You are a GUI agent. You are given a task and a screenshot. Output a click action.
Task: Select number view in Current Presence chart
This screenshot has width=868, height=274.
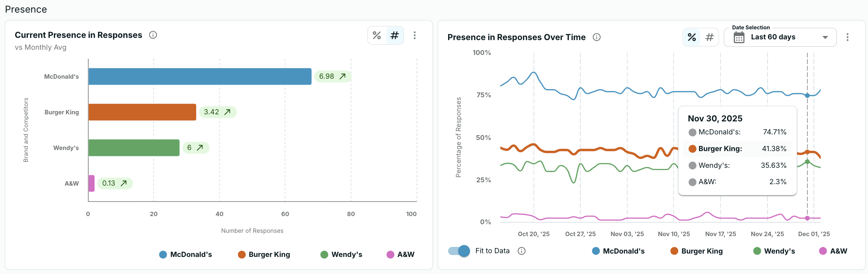pos(395,35)
